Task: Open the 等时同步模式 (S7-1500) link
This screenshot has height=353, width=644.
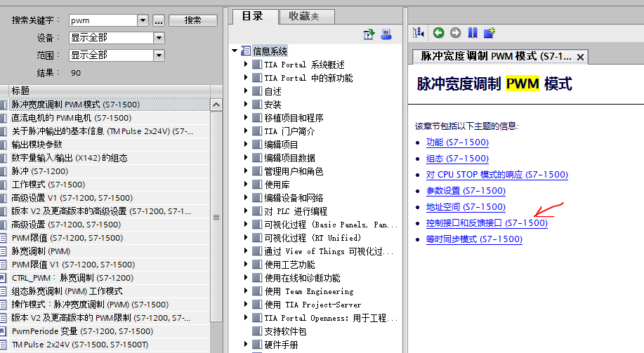Action: click(x=474, y=239)
